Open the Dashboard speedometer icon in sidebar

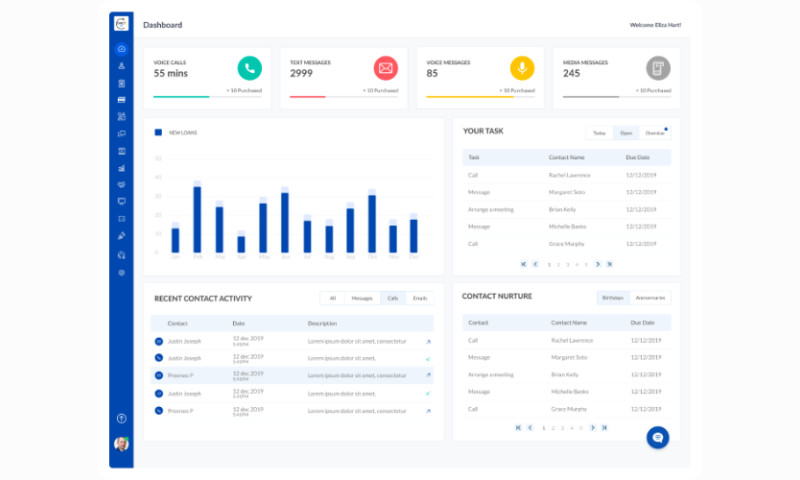click(x=121, y=49)
